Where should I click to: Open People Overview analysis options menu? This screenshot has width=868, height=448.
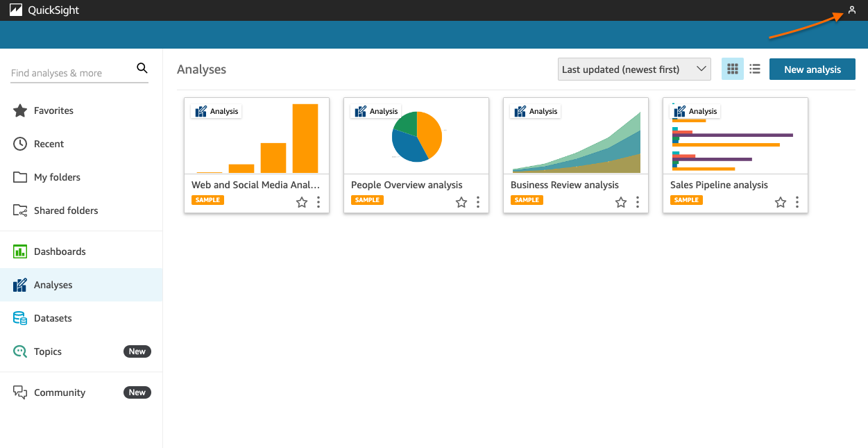(x=478, y=202)
